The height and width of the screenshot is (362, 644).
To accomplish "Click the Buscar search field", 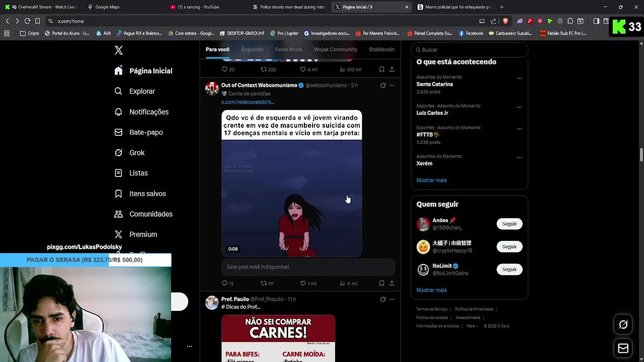I will [x=469, y=50].
